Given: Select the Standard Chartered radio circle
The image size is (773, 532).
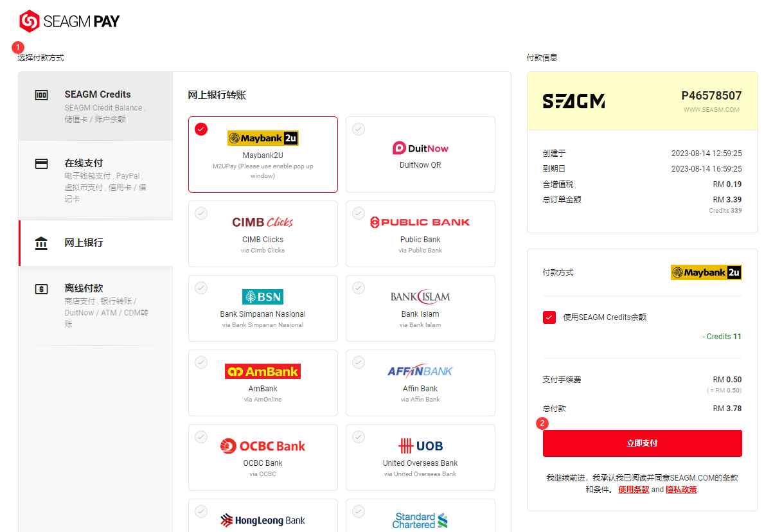Looking at the screenshot, I should 359,511.
